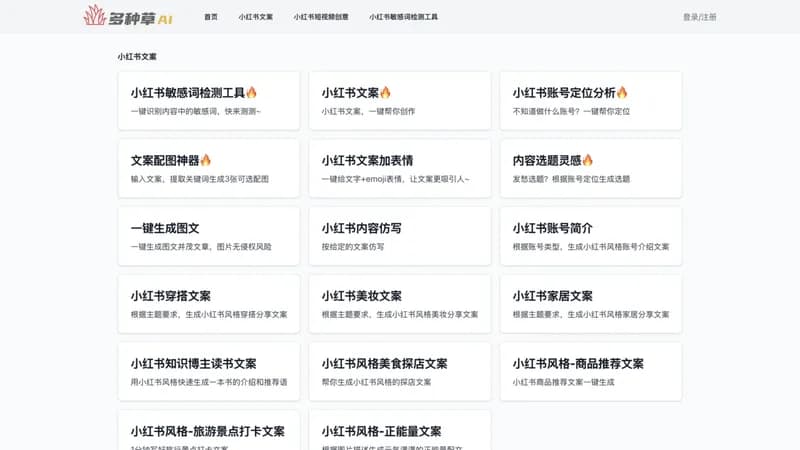Choose the 小红书风格美食探店文案 card
Screen dimensions: 800x450
399,372
